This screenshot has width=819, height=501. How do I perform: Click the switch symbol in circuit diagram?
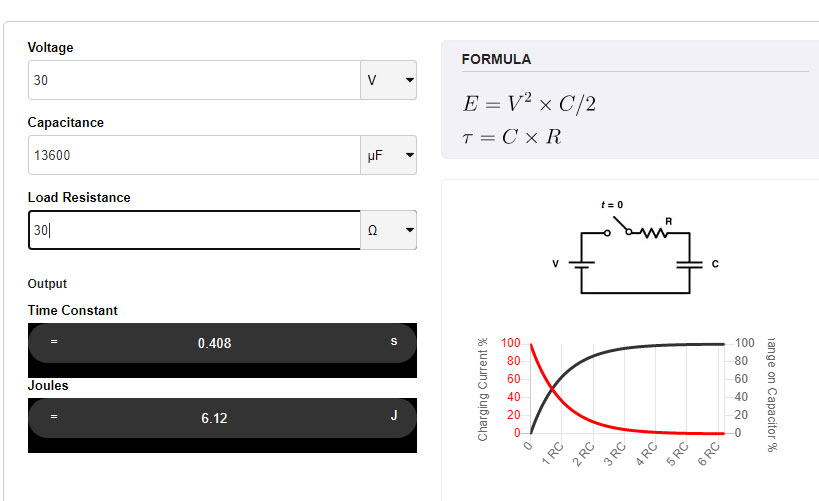click(x=618, y=227)
